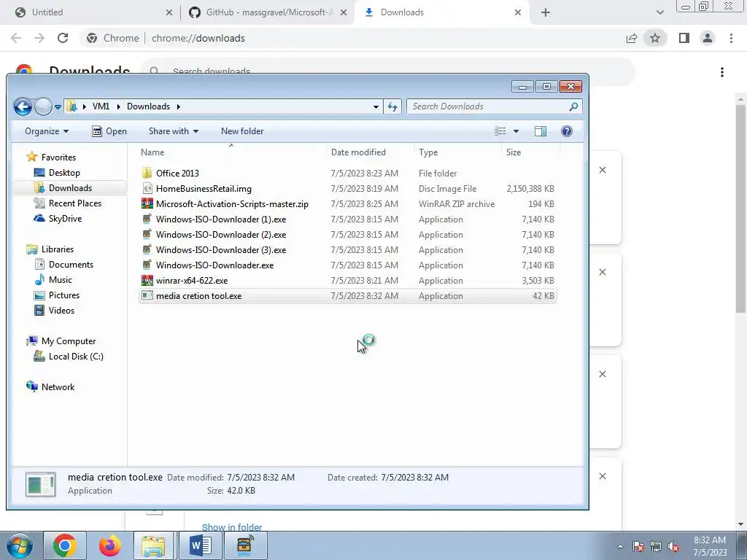Open Music library

click(x=60, y=279)
